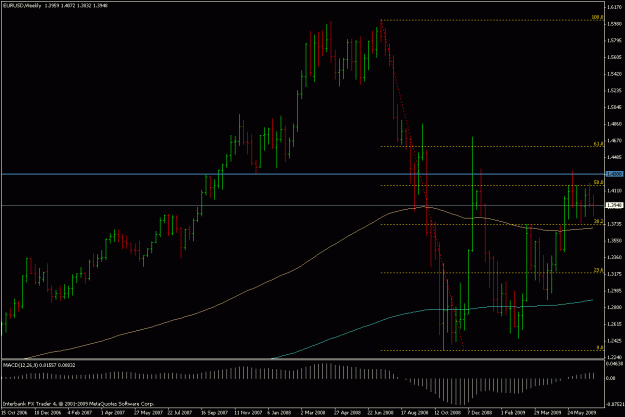
Task: Select the 0.0 Fibonacci level label
Action: coord(600,348)
